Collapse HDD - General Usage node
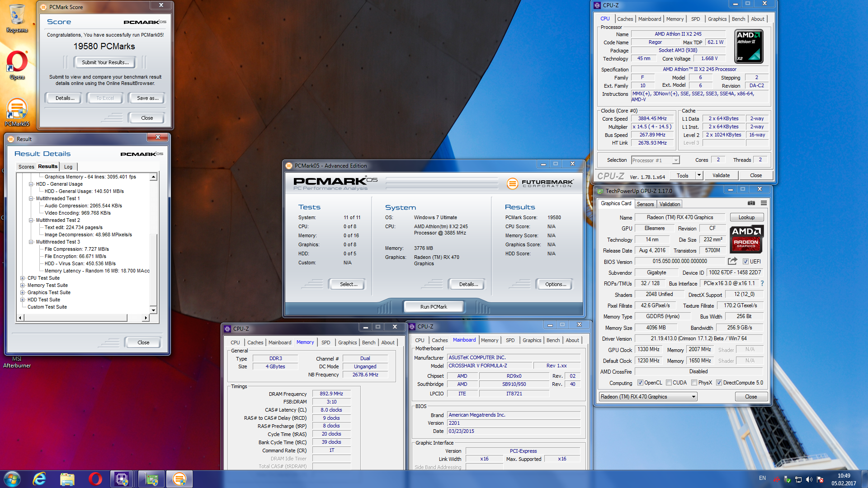 31,184
